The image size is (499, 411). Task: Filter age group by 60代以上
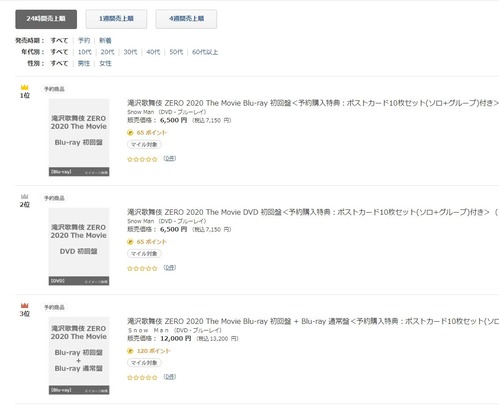205,52
